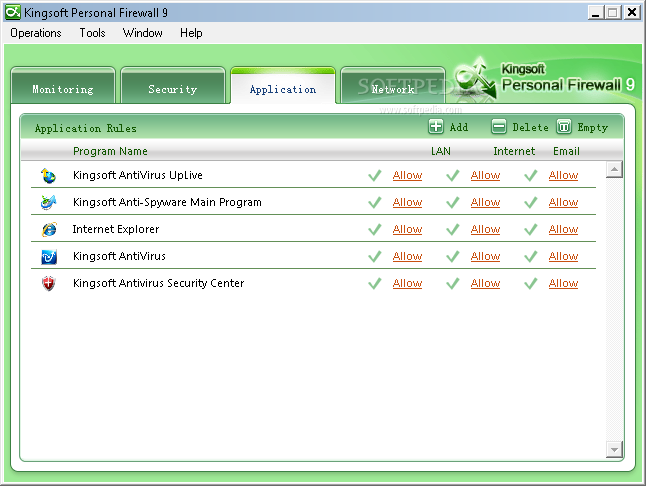Click LAN checkmark for Kingsoft AntiVirus UpLive

(x=374, y=175)
